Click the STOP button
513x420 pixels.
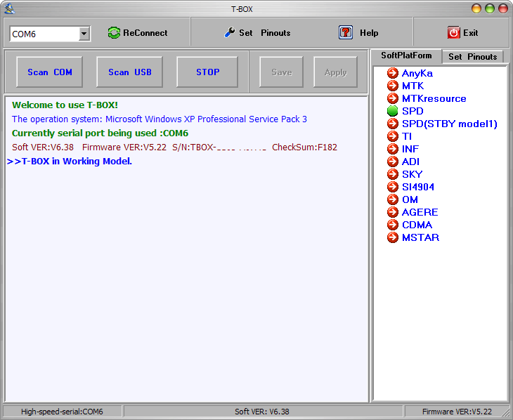[207, 72]
